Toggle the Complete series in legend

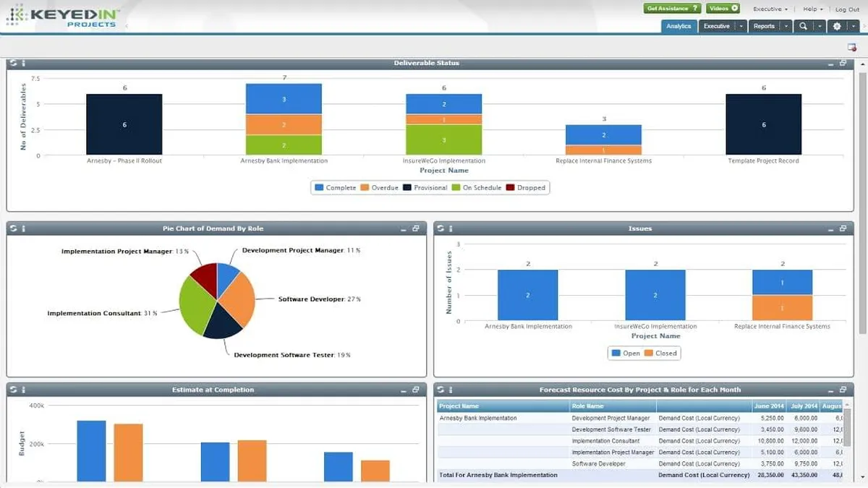[336, 188]
